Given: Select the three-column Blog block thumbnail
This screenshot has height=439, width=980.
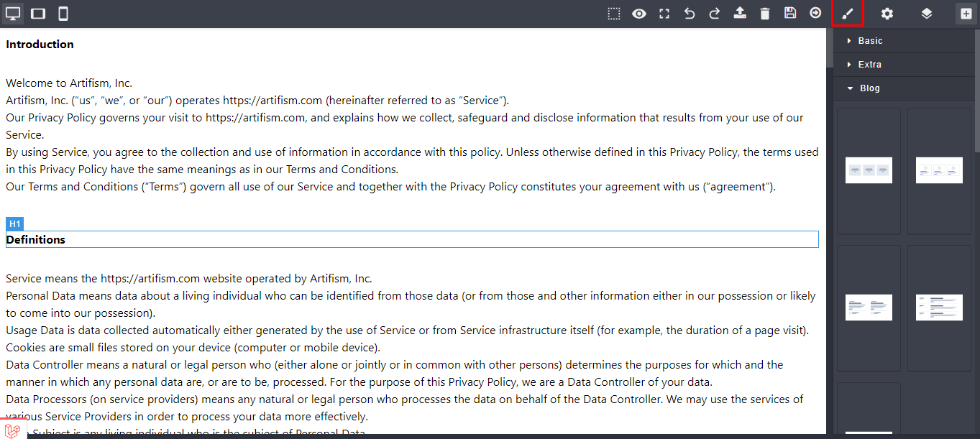Looking at the screenshot, I should [869, 170].
